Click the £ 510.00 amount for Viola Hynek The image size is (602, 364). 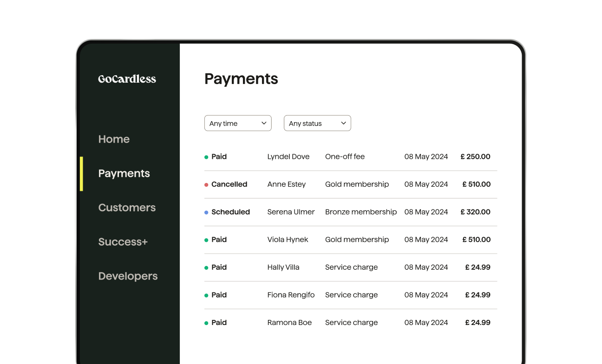pos(477,240)
